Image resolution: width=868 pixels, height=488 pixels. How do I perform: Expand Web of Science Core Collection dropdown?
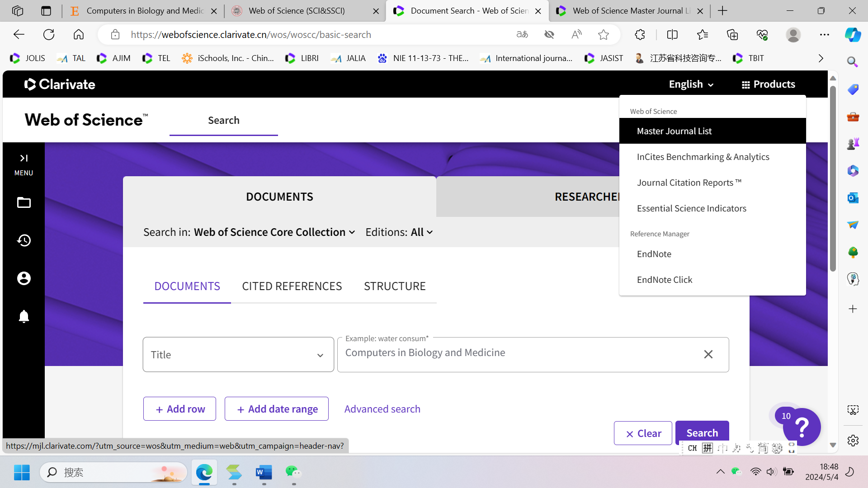[x=274, y=232]
